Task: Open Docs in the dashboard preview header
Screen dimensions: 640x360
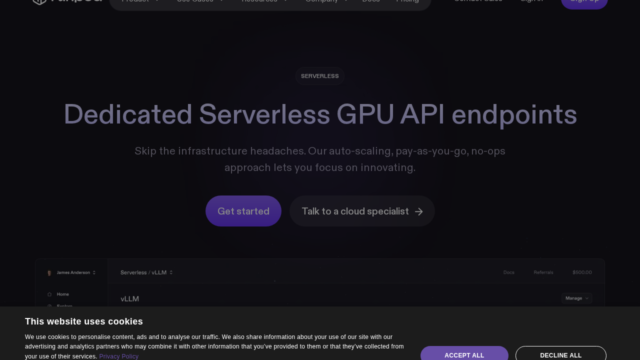Action: pos(509,272)
